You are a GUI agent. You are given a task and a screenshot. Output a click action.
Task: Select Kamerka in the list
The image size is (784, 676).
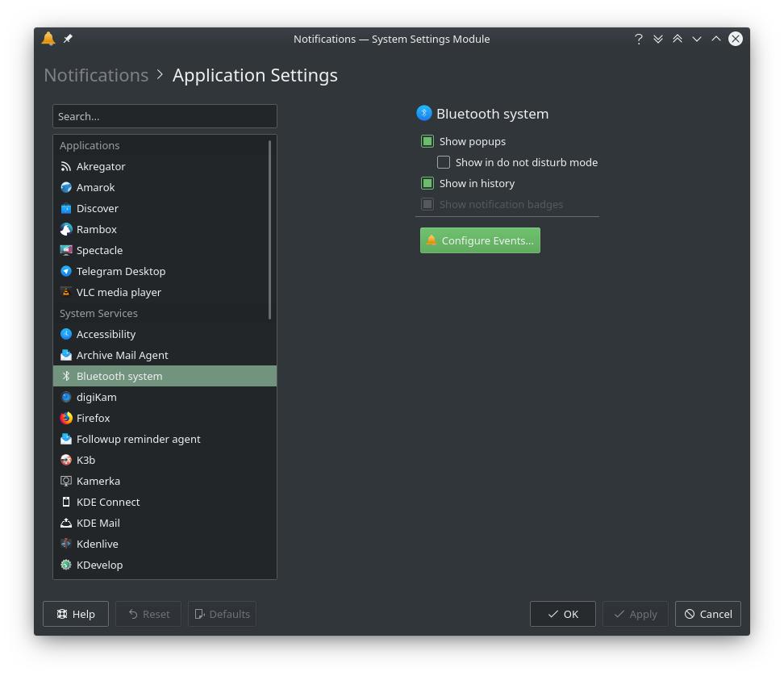coord(165,482)
